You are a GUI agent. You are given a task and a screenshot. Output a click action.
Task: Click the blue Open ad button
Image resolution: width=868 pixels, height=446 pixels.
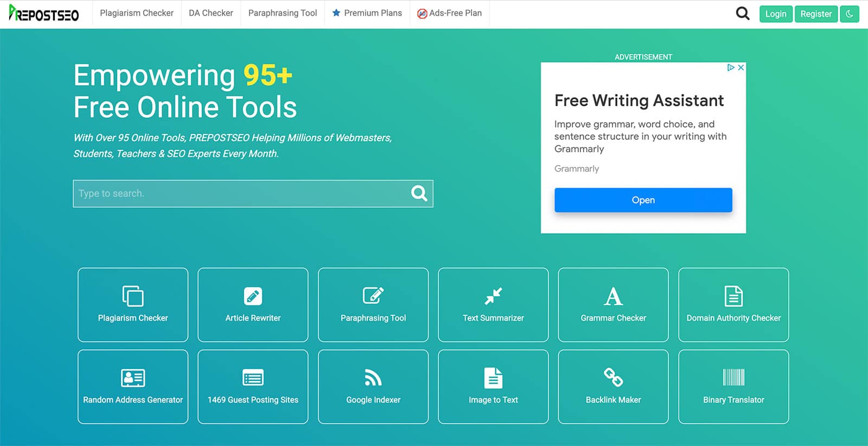coord(643,200)
